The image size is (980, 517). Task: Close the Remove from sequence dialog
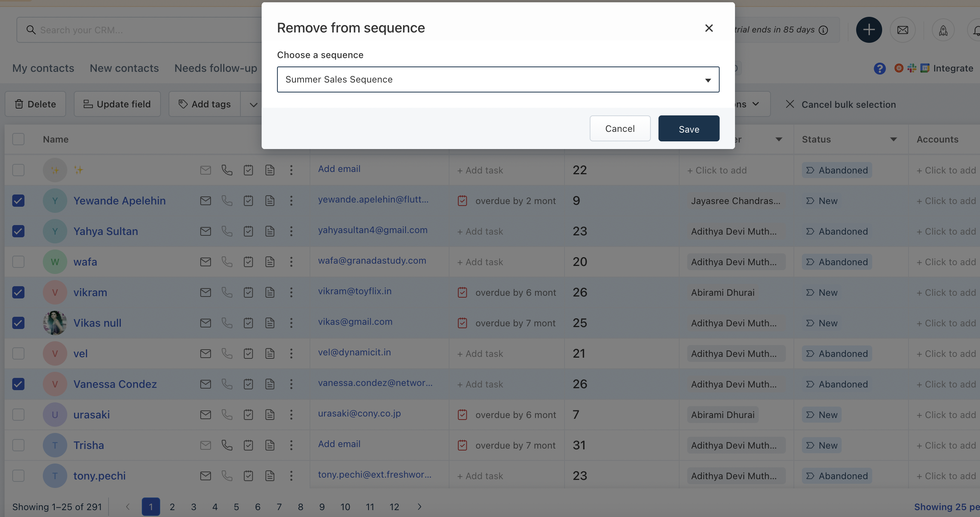tap(709, 28)
